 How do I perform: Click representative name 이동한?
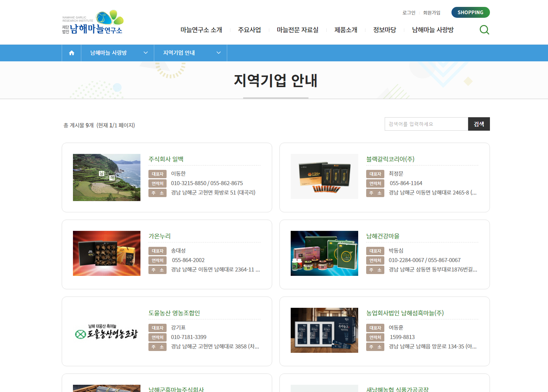click(x=178, y=174)
